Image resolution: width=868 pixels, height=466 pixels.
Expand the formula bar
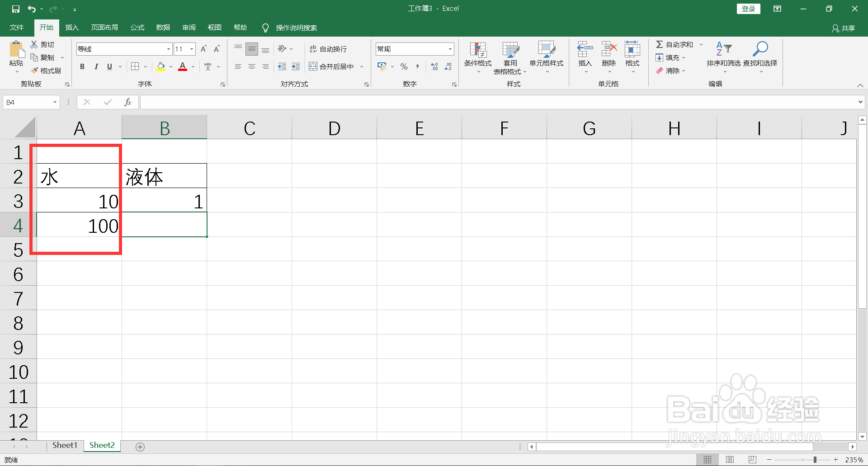[860, 103]
